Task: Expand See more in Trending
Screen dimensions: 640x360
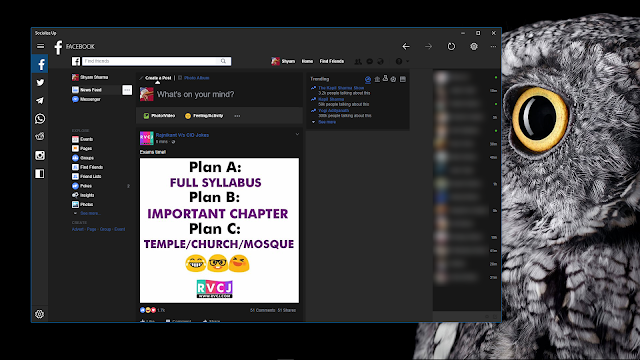Action: (x=327, y=122)
